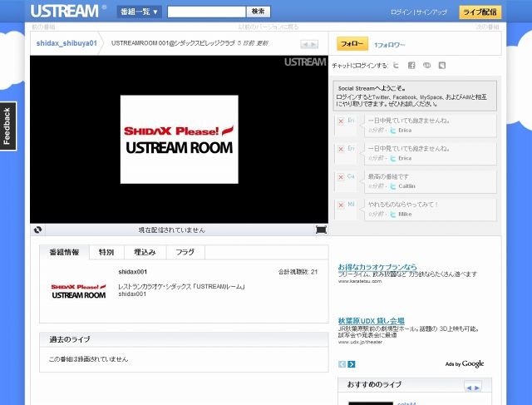Go to next Google ad with right arrow
The width and height of the screenshot is (532, 405).
[x=352, y=364]
